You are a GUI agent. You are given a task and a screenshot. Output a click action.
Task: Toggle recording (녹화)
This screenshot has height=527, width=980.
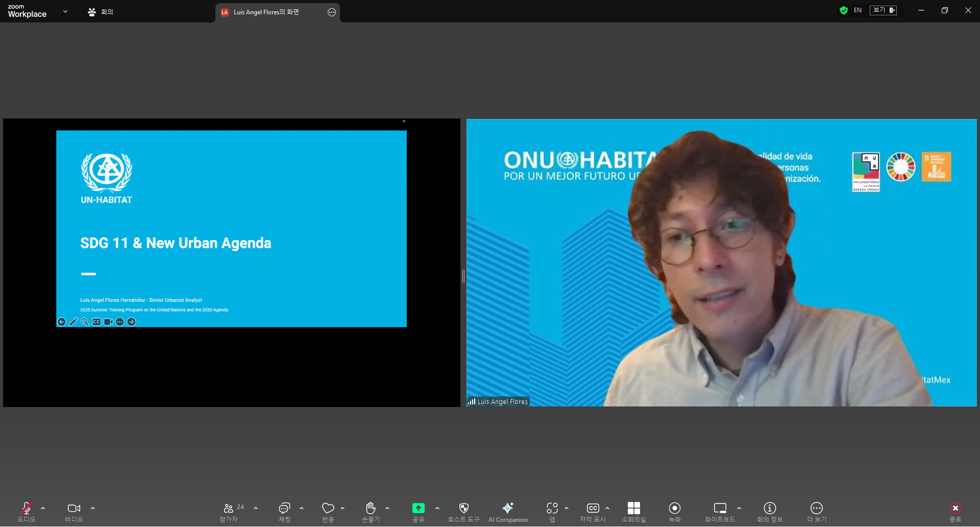point(675,512)
